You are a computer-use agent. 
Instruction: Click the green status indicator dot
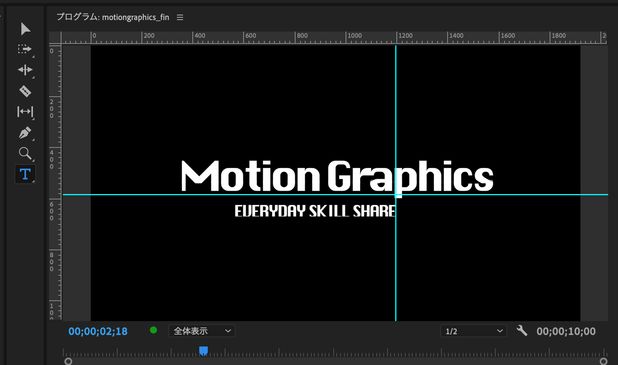coord(153,330)
